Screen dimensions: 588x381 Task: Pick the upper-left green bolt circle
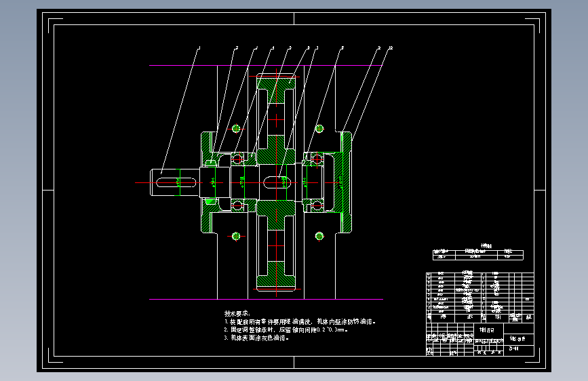[x=236, y=129]
